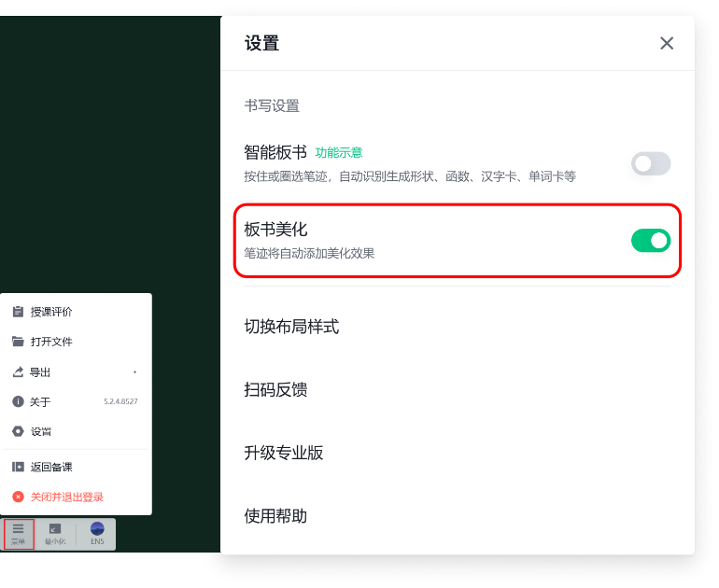
Task: Click the clipboard icon beside 授课评价
Action: click(x=18, y=312)
